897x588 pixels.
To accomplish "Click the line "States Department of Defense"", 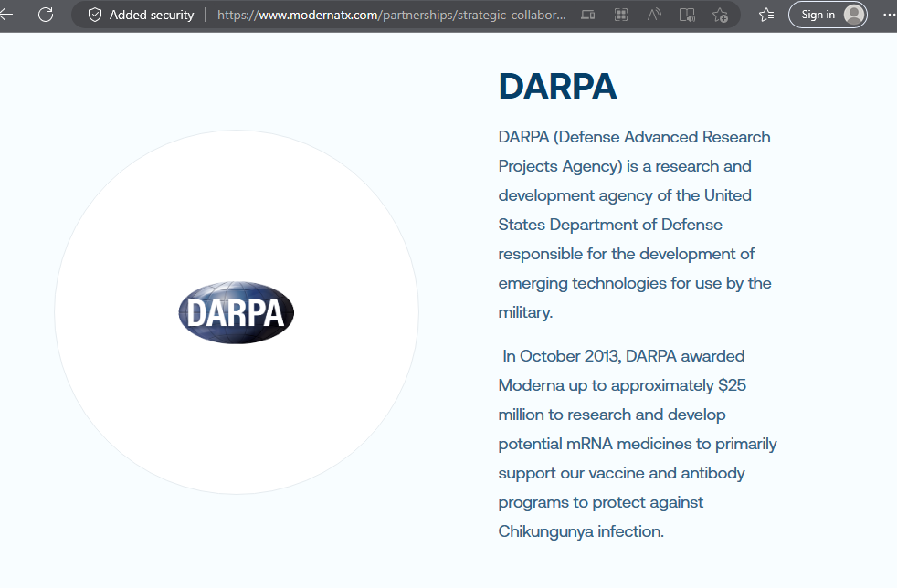I will coord(610,225).
